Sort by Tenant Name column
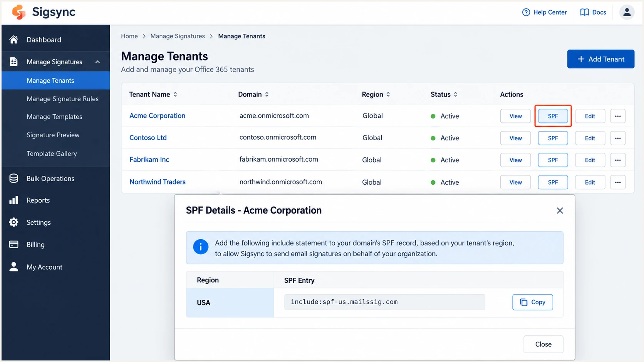Screen dimensions: 644x362 (x=175, y=94)
